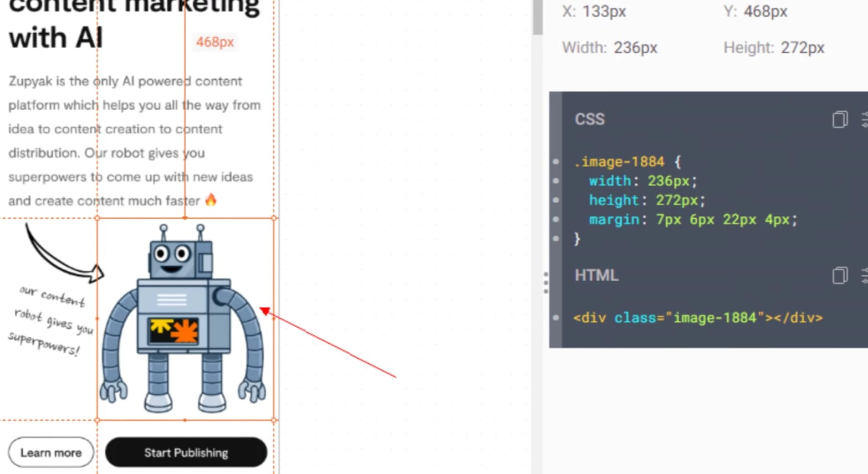Screen dimensions: 868x474
Task: Select the robot illustration image
Action: tap(185, 319)
